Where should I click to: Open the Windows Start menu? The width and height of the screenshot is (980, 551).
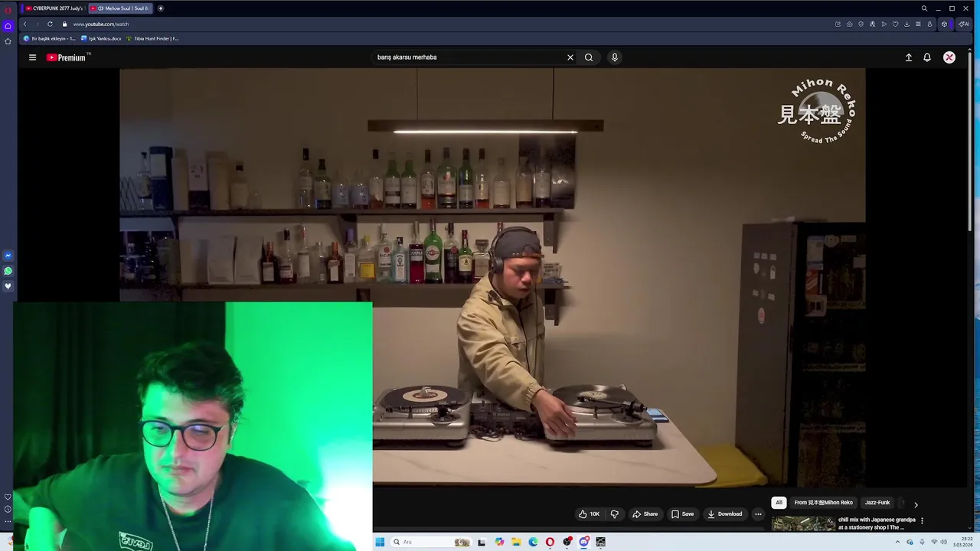(380, 542)
